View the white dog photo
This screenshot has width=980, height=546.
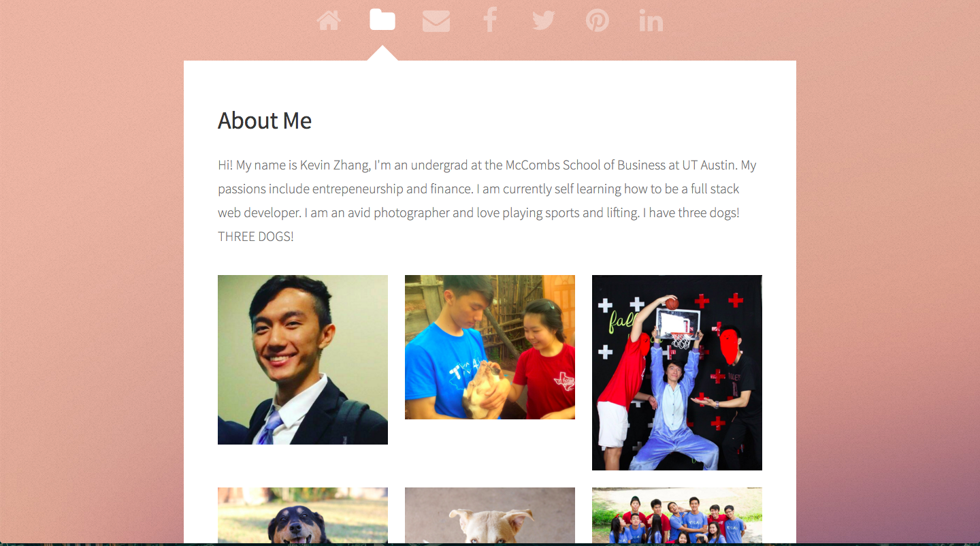(490, 515)
